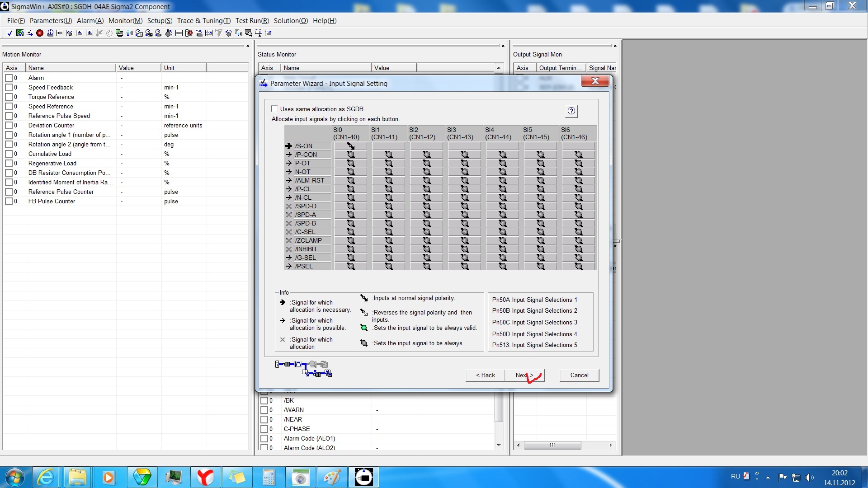Check the Speed Feedback row checkbox
Viewport: 868px width, 488px height.
coord(9,88)
